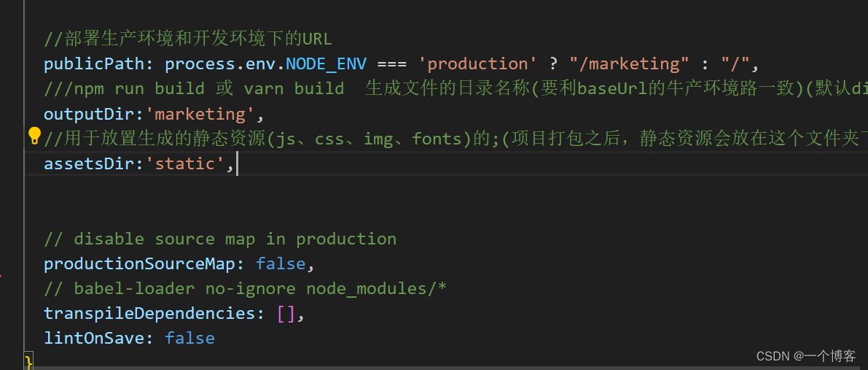Click the 'production' string literal
The height and width of the screenshot is (370, 868).
coord(477,64)
